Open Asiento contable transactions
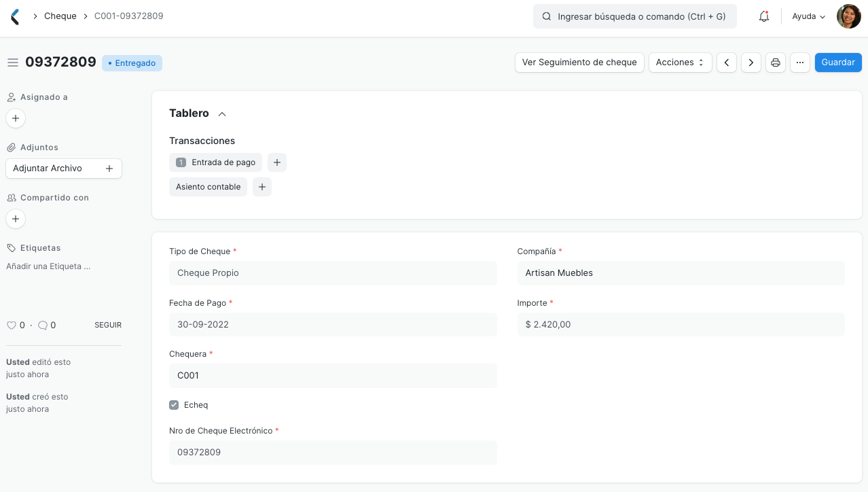The width and height of the screenshot is (868, 492). pyautogui.click(x=208, y=187)
